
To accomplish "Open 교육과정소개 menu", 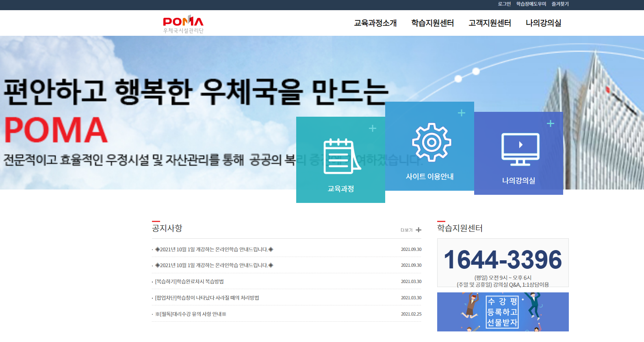I will pyautogui.click(x=375, y=23).
